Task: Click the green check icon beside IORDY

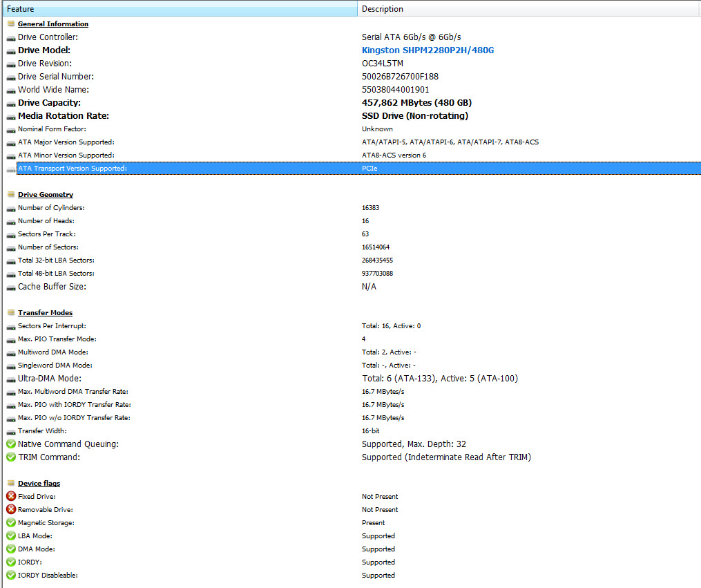Action: coord(11,562)
